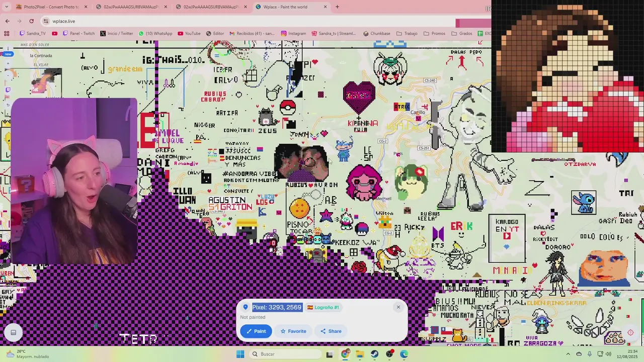
Task: Open Recibidos Gmail bookmark
Action: coord(252,34)
